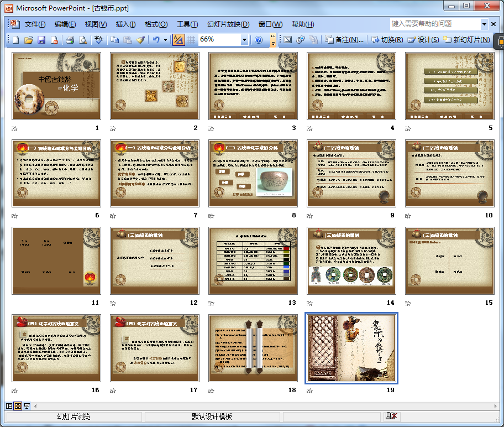Click the spell check icon in toolbar

click(x=99, y=40)
